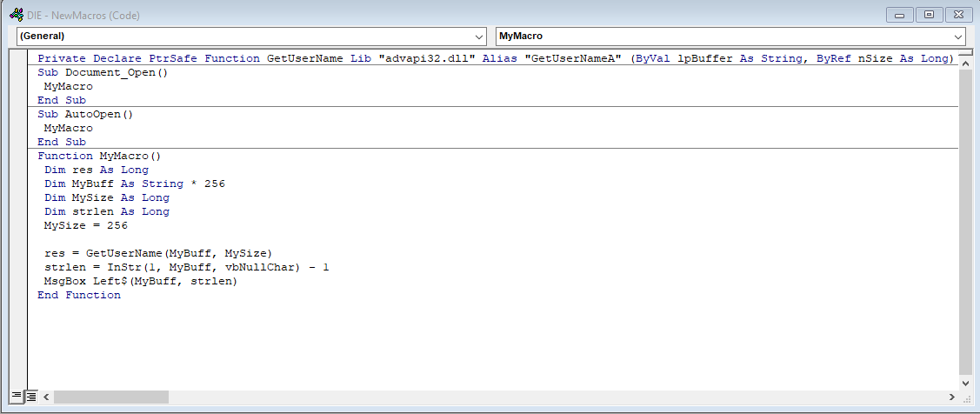The height and width of the screenshot is (414, 980).
Task: Click the horizontal scrollbar left arrow
Action: pos(47,397)
